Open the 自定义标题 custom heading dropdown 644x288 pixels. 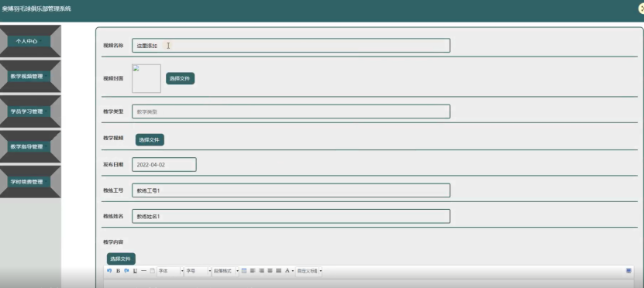309,271
